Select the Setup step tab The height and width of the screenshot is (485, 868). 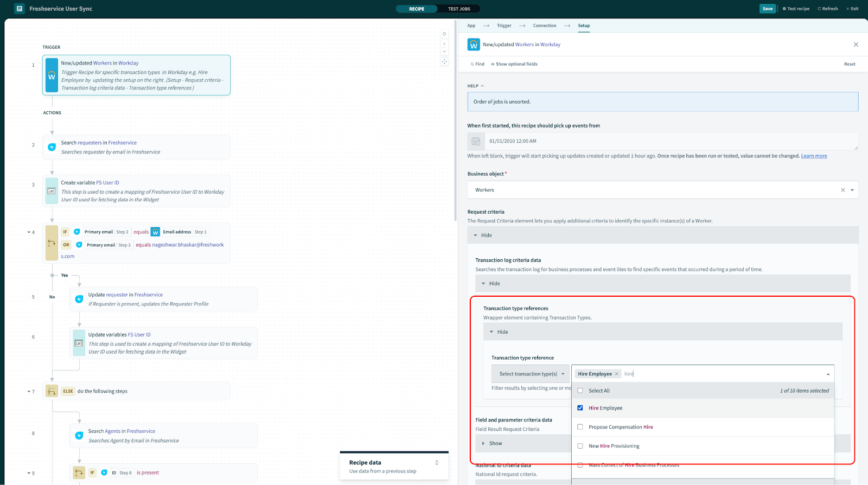tap(584, 25)
